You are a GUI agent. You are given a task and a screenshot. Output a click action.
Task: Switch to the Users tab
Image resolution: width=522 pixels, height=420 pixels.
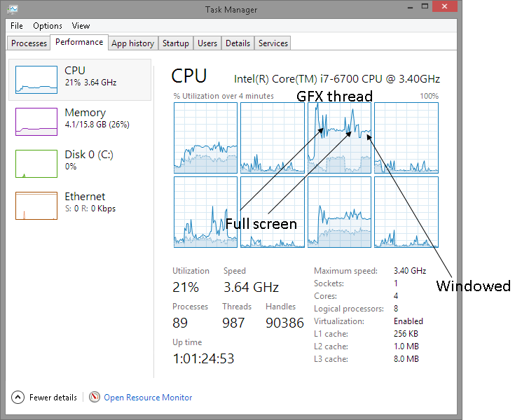[207, 43]
